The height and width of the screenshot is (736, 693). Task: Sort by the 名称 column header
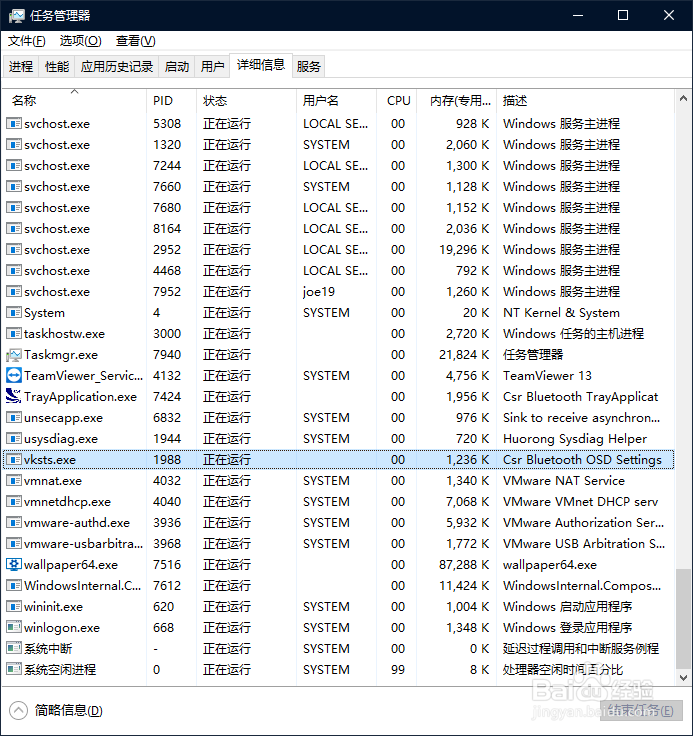75,100
